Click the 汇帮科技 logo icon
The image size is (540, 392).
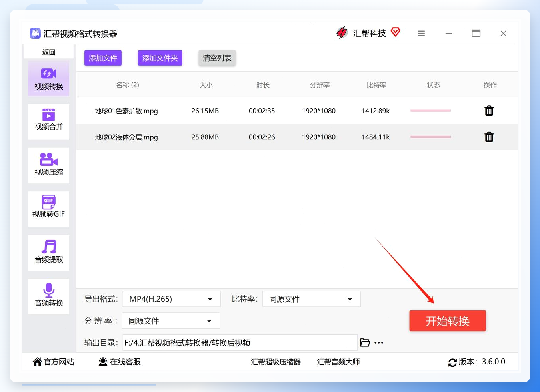pos(342,33)
